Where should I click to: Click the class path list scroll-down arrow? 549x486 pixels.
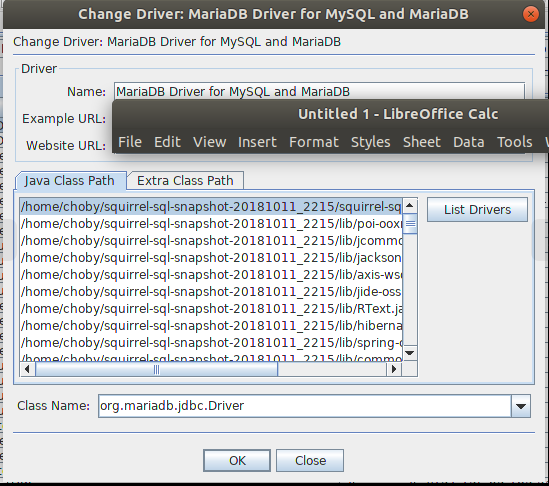[x=410, y=353]
